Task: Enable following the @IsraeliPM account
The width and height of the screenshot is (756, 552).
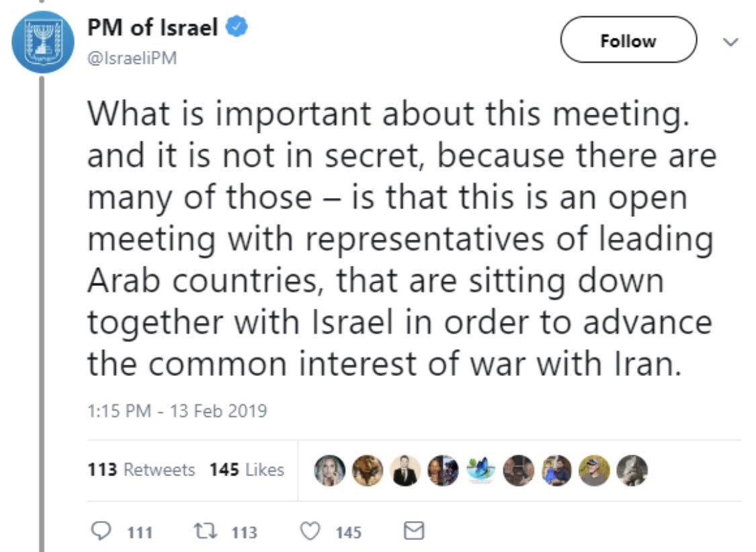Action: [628, 40]
